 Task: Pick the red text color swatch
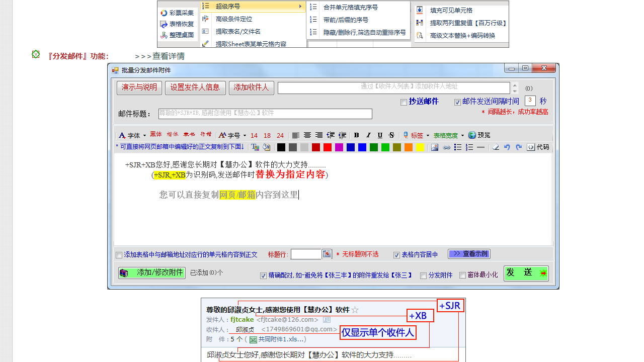coord(327,147)
